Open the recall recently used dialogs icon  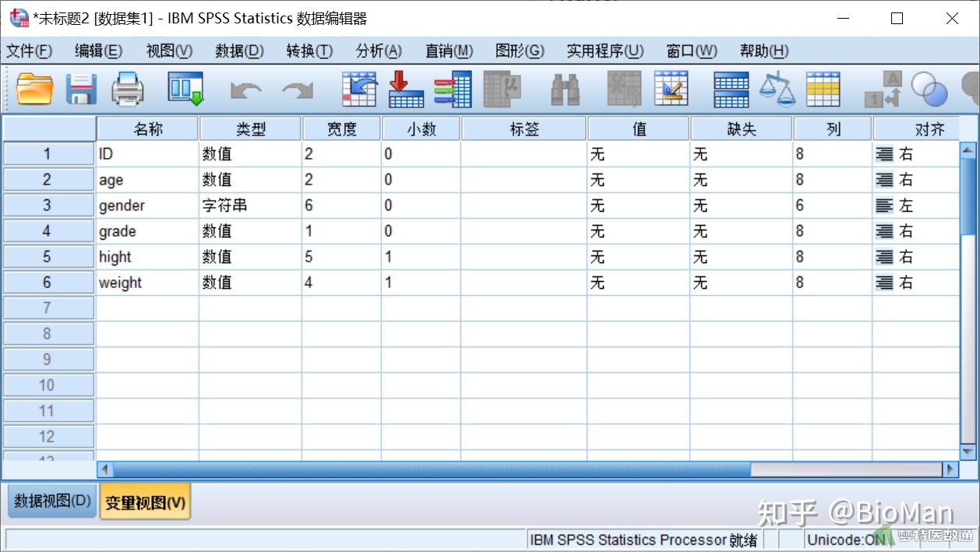point(185,88)
